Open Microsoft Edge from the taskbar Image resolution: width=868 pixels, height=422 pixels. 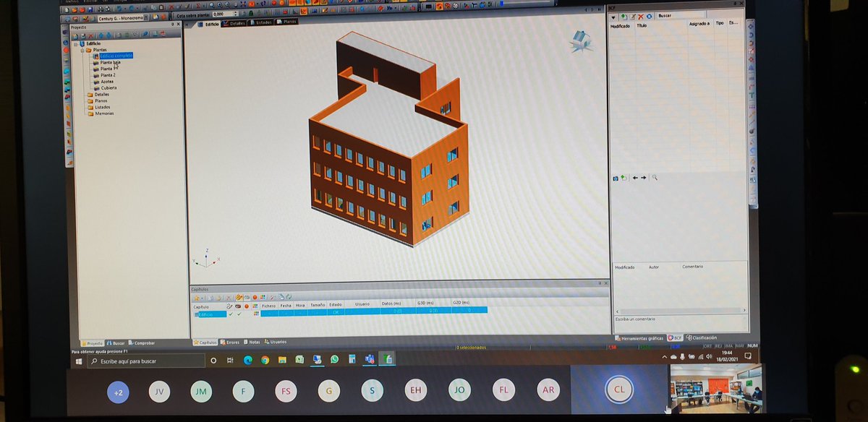tap(247, 360)
